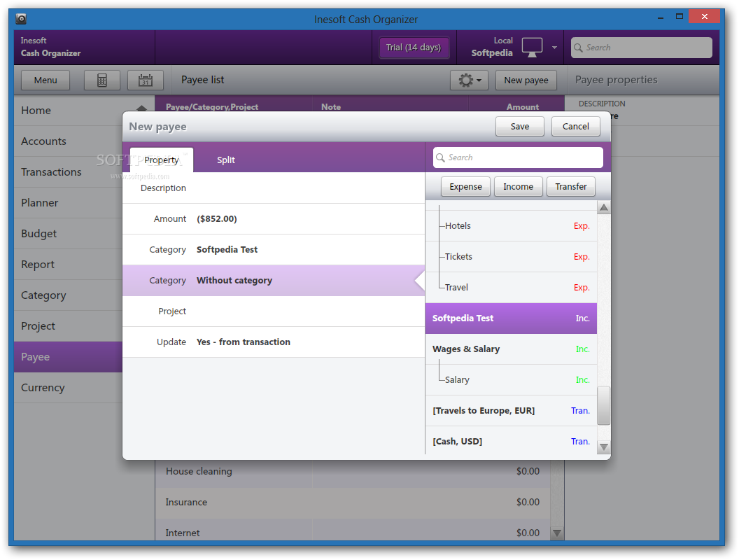Click the Description field row

pos(274,188)
